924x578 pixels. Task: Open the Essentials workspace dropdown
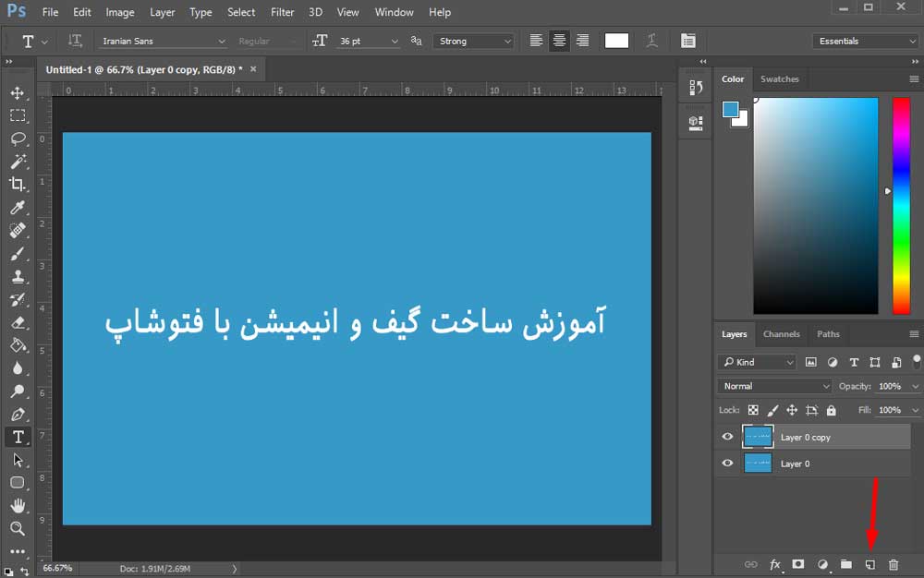tap(865, 41)
